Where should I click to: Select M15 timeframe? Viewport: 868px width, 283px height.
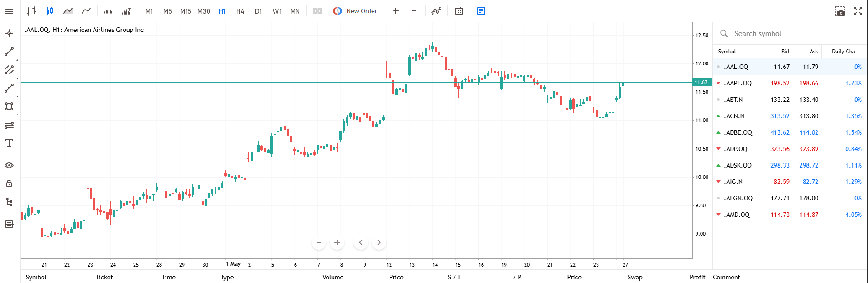(186, 11)
